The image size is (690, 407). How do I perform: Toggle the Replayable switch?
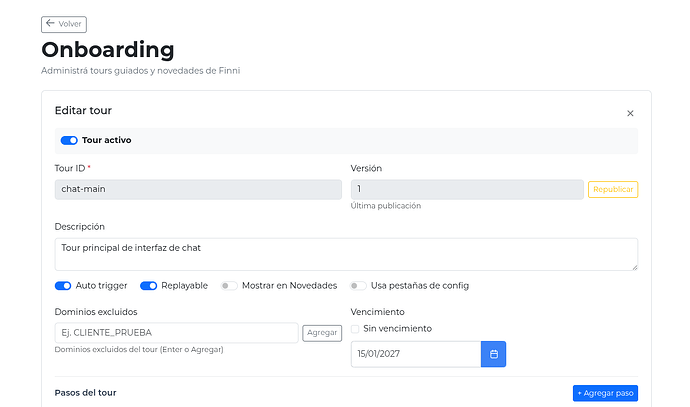pyautogui.click(x=148, y=286)
